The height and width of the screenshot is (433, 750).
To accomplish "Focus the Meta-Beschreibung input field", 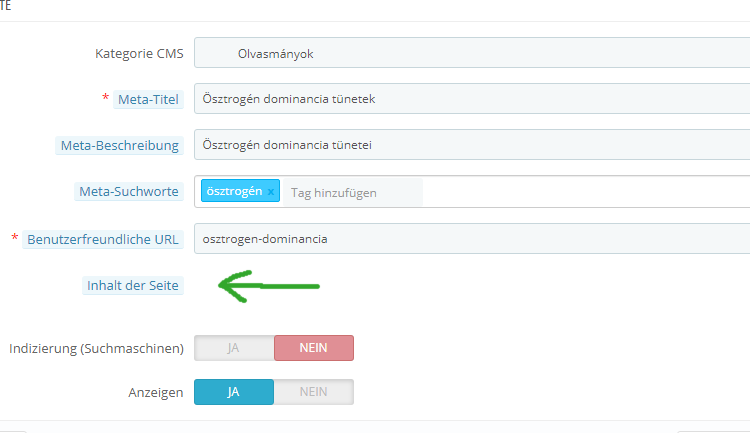I will (x=470, y=145).
